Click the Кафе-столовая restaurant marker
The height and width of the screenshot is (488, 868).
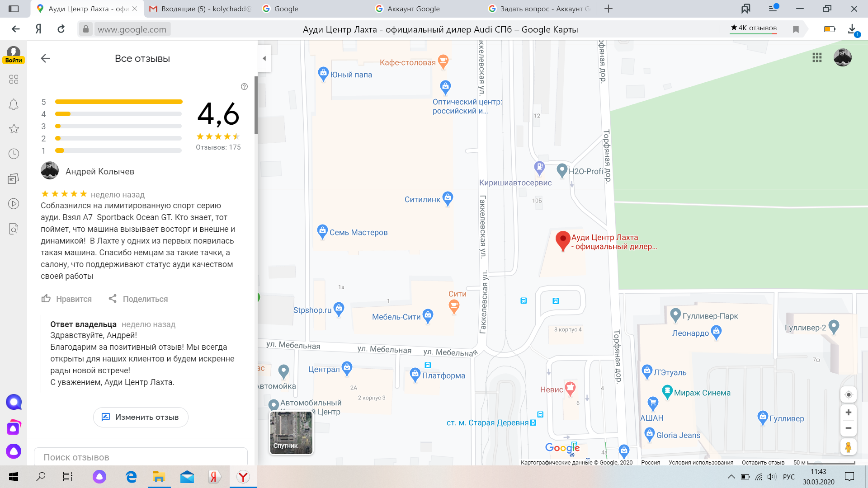click(443, 62)
